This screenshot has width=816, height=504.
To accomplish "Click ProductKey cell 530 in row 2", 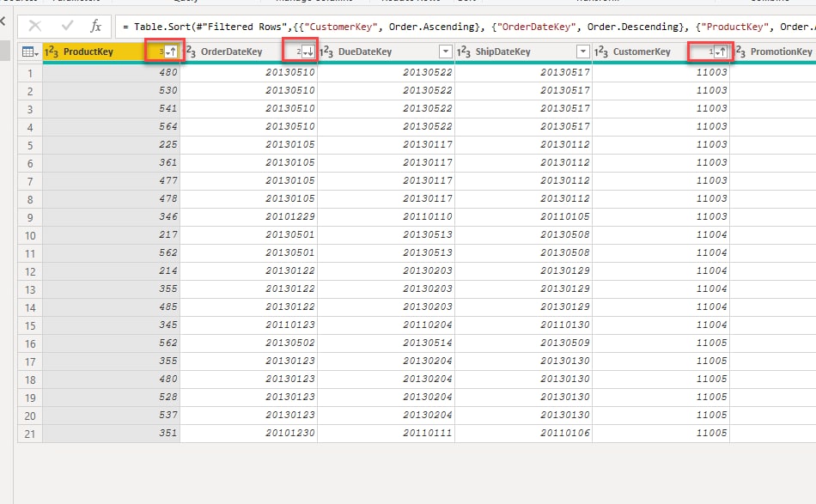I will click(112, 90).
